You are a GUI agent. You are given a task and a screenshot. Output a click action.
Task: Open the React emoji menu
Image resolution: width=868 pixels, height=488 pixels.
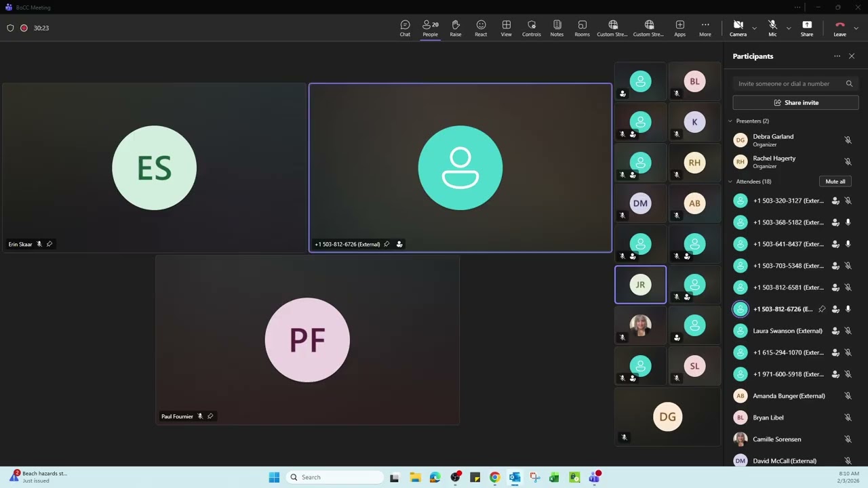pos(481,28)
